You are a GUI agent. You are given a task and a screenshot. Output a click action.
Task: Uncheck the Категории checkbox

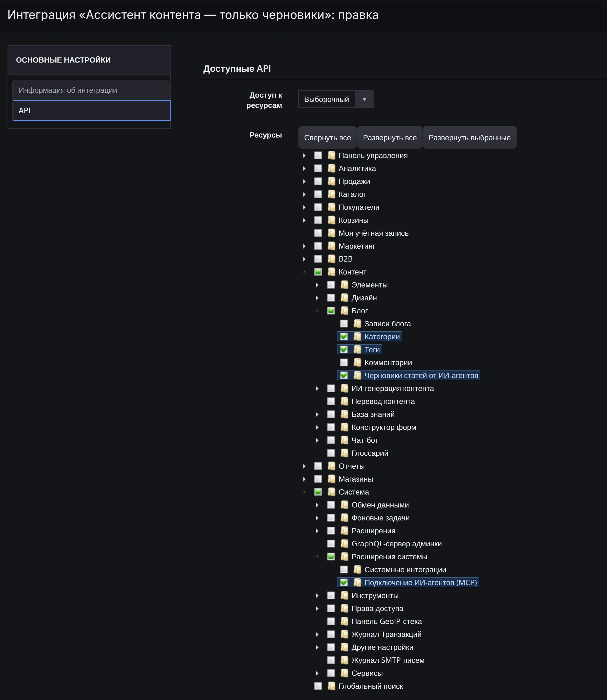344,337
